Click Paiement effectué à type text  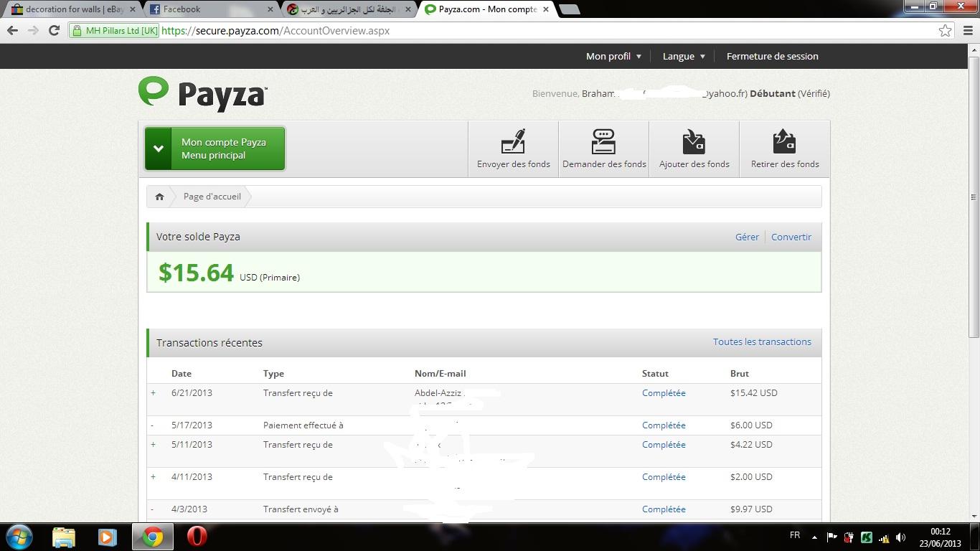click(303, 425)
